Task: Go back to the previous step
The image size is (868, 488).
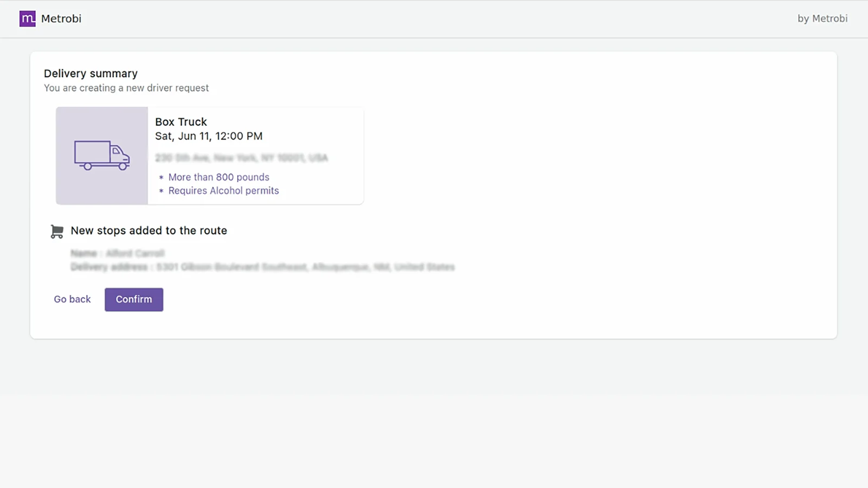Action: coord(72,299)
